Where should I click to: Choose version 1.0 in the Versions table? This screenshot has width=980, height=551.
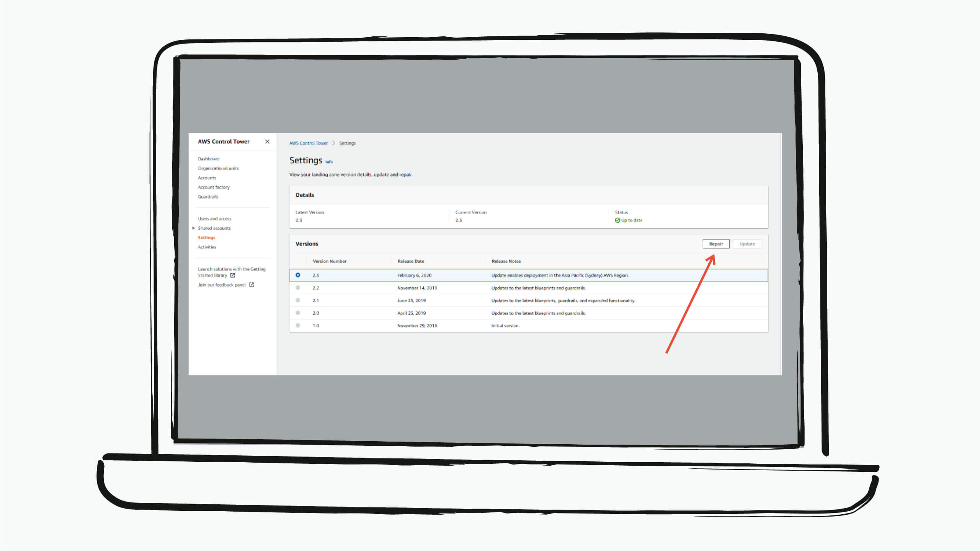pyautogui.click(x=298, y=326)
